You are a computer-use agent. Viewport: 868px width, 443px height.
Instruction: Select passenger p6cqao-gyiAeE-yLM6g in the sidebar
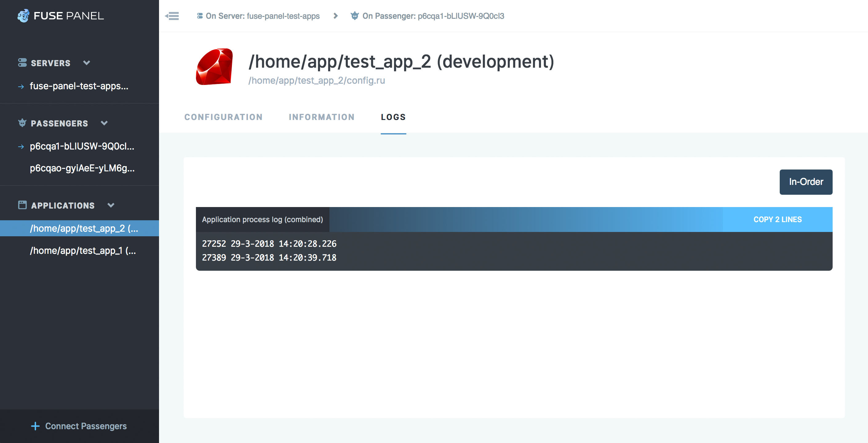point(82,168)
